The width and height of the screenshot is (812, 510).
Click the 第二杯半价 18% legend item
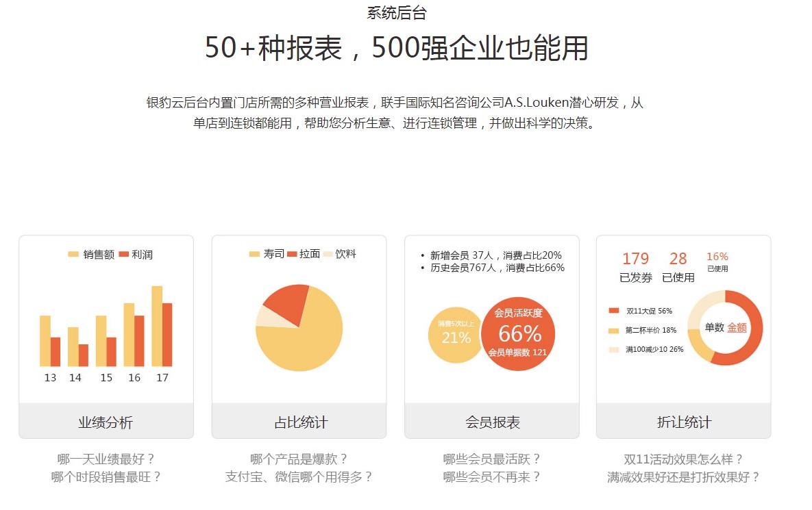coord(642,331)
